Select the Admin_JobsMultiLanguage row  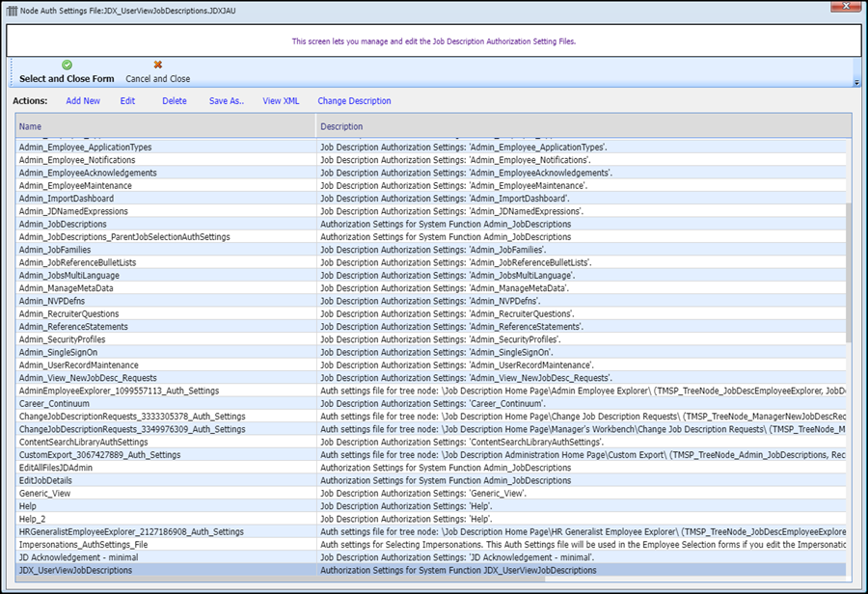[431, 275]
